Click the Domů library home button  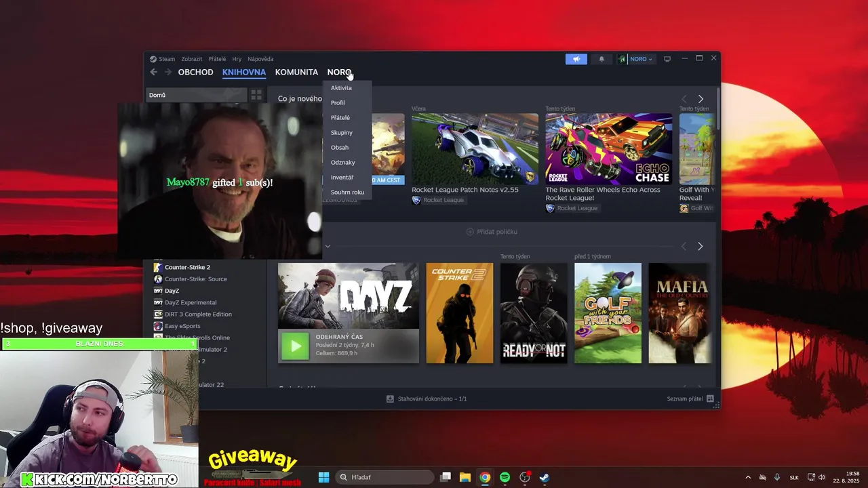coord(197,95)
